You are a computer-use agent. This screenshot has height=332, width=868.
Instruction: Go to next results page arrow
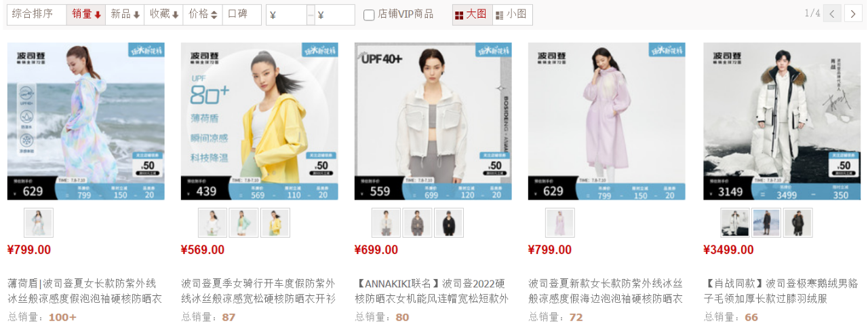853,13
